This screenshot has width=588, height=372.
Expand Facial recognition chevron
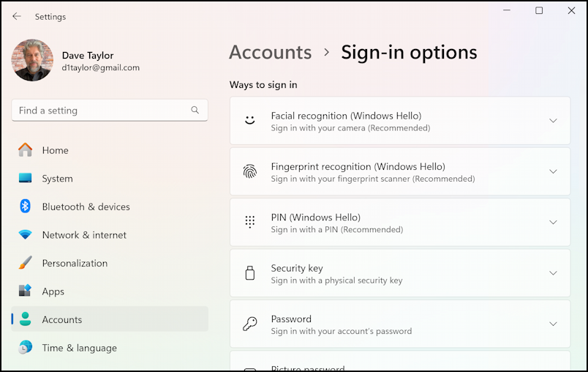click(x=553, y=121)
